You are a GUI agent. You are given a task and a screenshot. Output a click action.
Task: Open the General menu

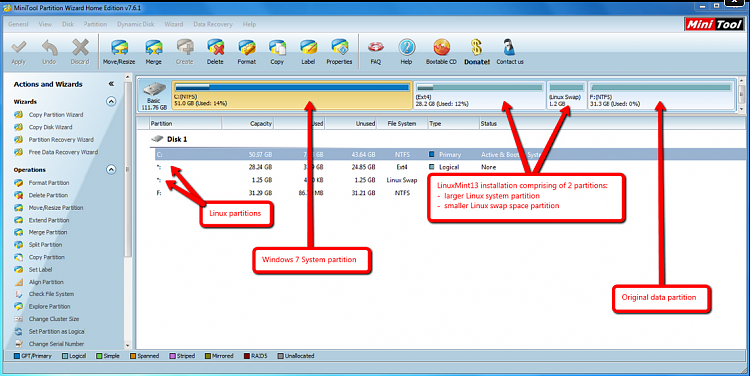point(18,24)
